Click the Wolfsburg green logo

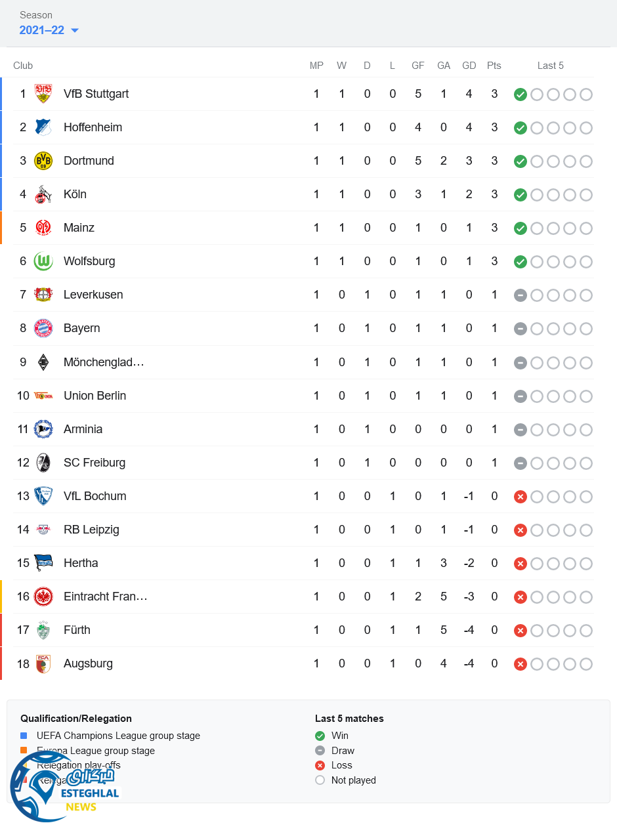43,261
